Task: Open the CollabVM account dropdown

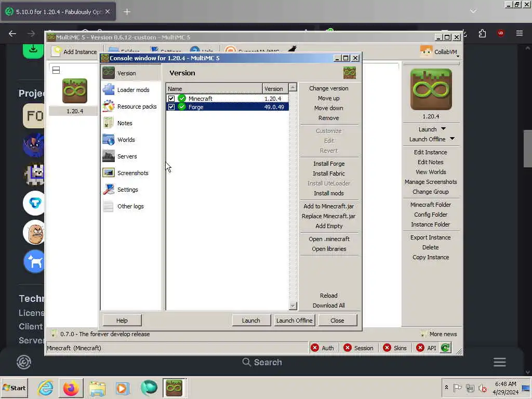Action: pyautogui.click(x=440, y=51)
